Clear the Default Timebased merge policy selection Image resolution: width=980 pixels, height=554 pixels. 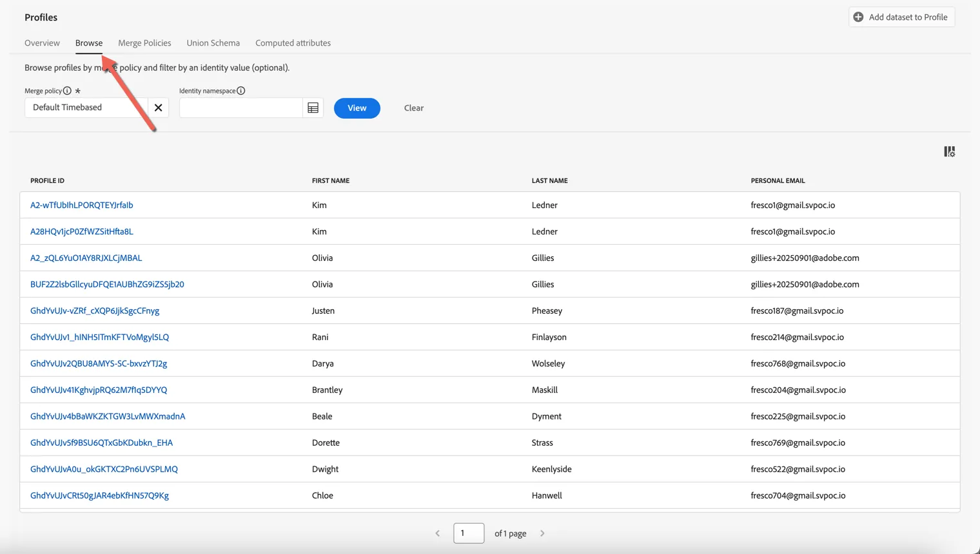pos(158,108)
